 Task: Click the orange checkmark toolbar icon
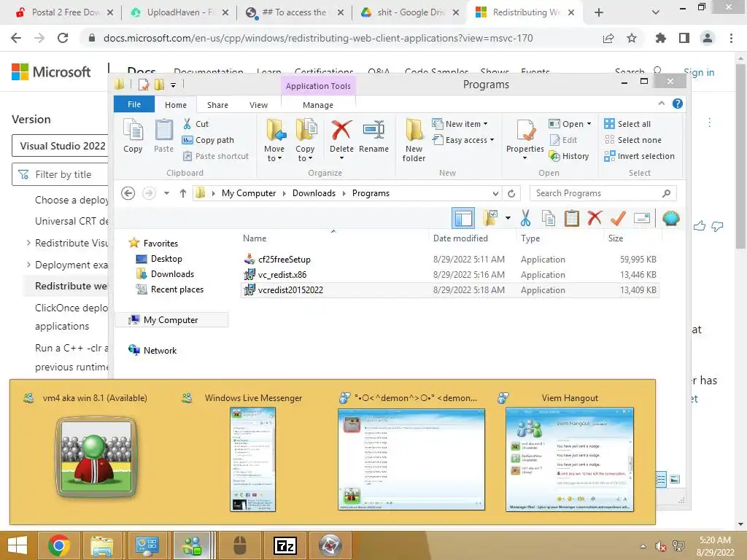[618, 218]
